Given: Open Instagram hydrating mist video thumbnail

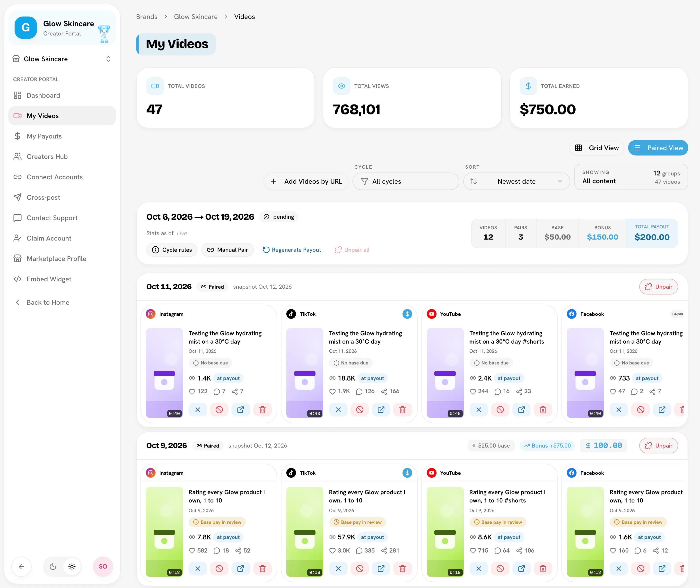Looking at the screenshot, I should pos(164,373).
